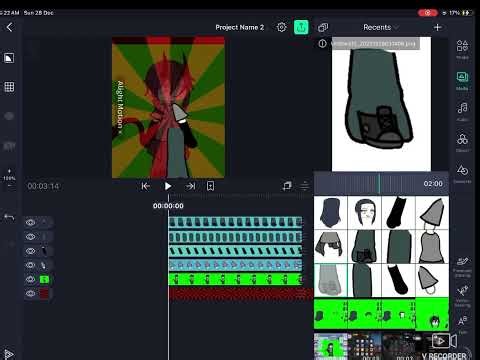Select the clip with black diagonal shapes
The height and width of the screenshot is (360, 480).
pyautogui.click(x=235, y=251)
